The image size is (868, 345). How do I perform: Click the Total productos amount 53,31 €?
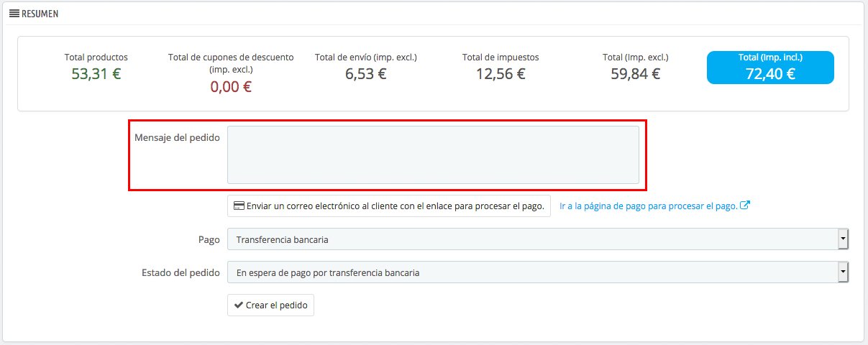pyautogui.click(x=96, y=73)
